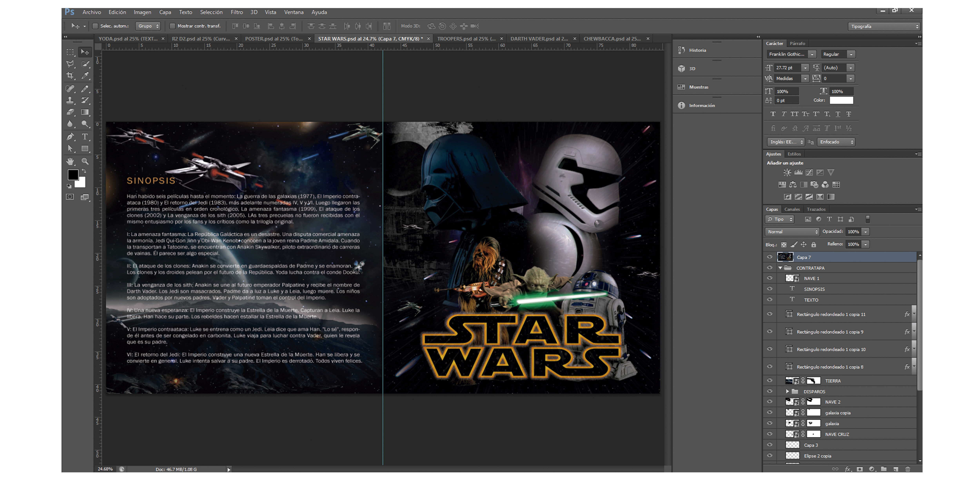The width and height of the screenshot is (980, 480).
Task: Add a Color Balance adjustment
Action: point(793,185)
